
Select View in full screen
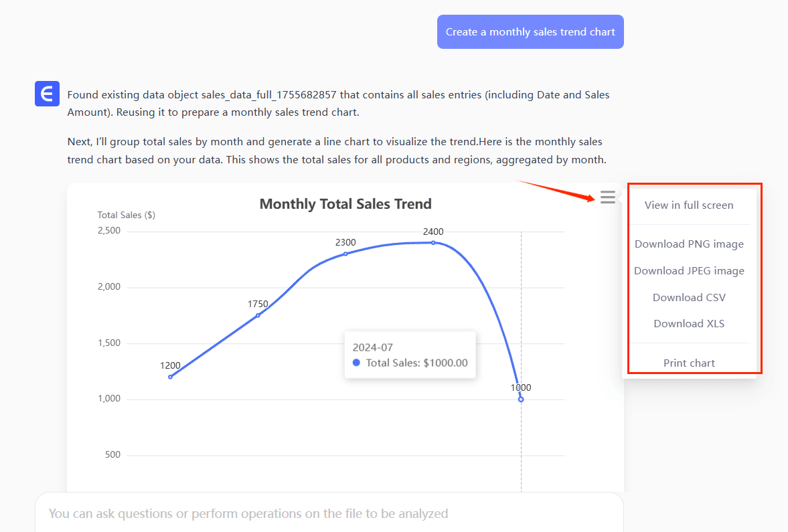click(689, 205)
